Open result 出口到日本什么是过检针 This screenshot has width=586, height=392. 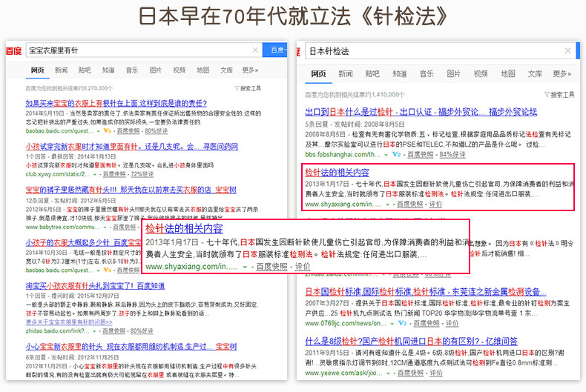tap(421, 112)
